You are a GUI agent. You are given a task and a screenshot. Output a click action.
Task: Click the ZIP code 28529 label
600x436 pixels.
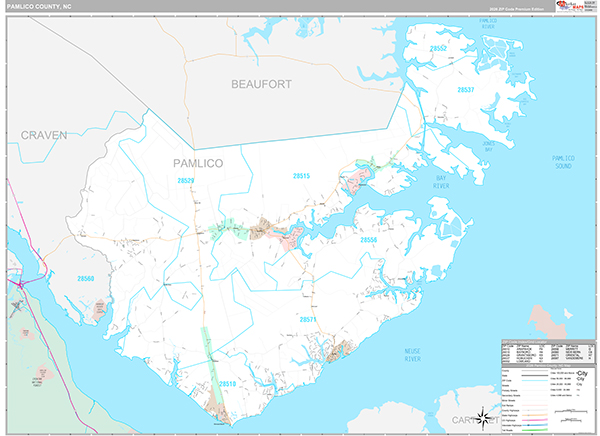tap(186, 180)
